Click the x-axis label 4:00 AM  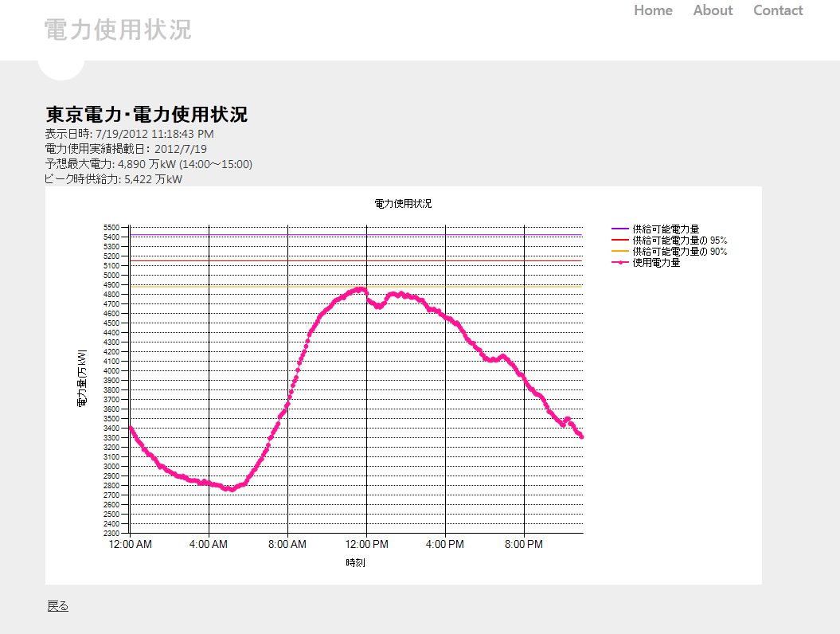pyautogui.click(x=209, y=545)
